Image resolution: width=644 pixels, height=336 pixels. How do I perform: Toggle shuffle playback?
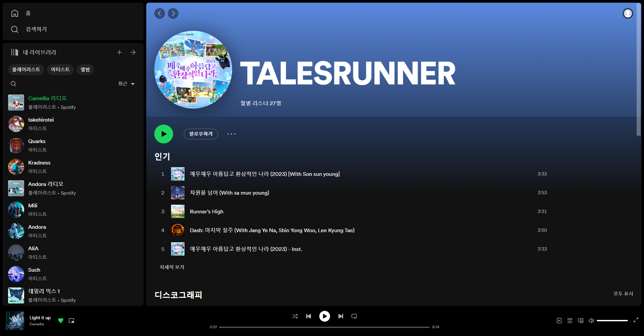coord(295,316)
